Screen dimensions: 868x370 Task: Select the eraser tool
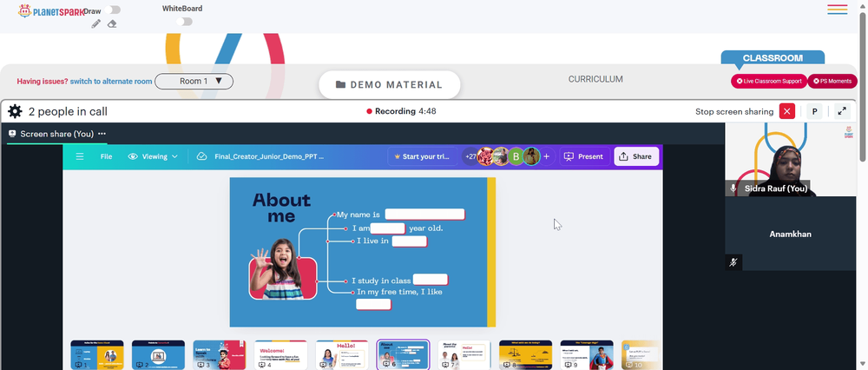click(112, 23)
